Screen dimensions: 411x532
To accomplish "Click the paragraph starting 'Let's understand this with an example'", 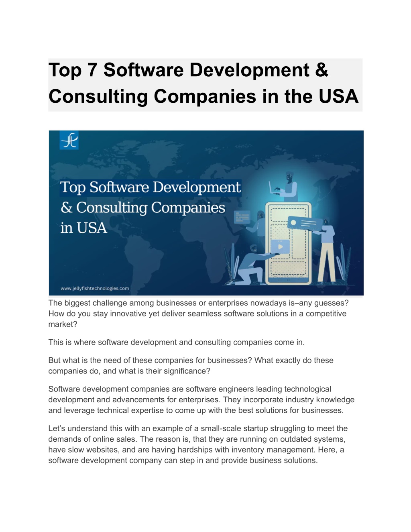I will coord(198,444).
